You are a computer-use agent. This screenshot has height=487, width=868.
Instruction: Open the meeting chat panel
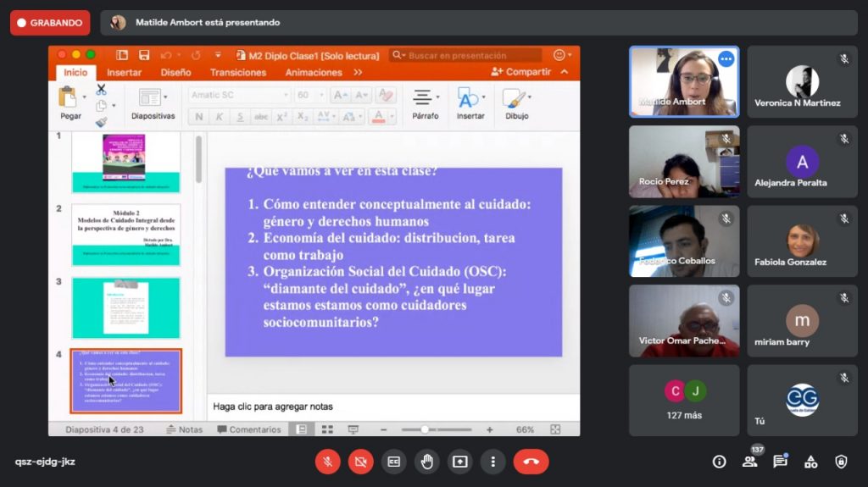[x=780, y=462]
